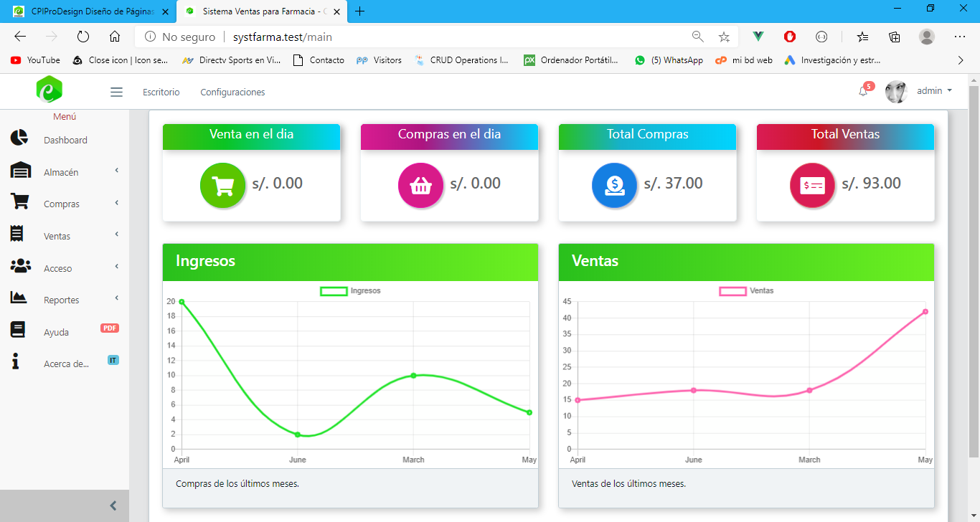980x522 pixels.
Task: Click the Ayuda book icon
Action: [17, 330]
